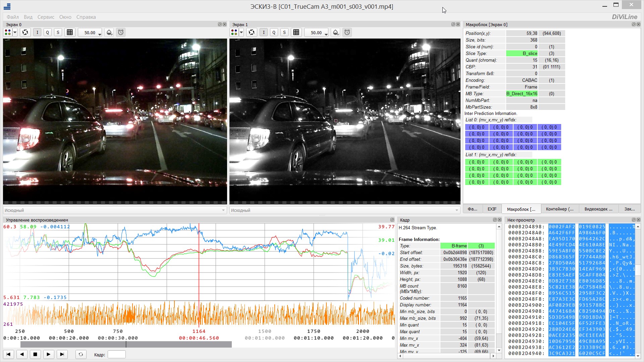This screenshot has width=644, height=362.
Task: Open the Сервис menu
Action: [x=46, y=17]
